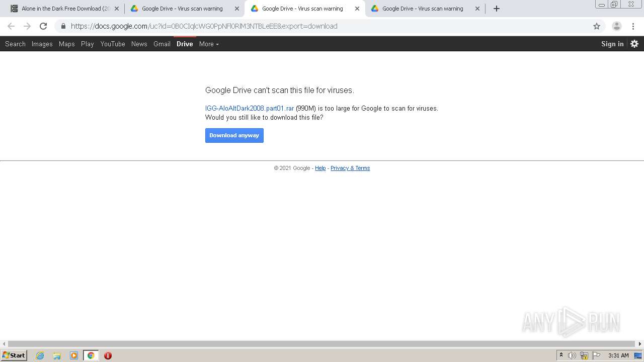This screenshot has width=644, height=362.
Task: Select Drive in the Google bar
Action: pyautogui.click(x=185, y=44)
